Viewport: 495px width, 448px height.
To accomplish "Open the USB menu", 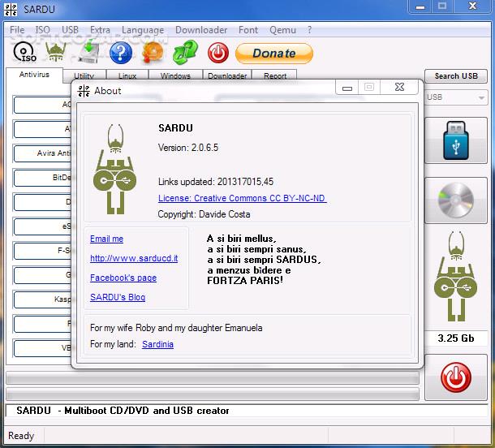I will click(x=70, y=30).
